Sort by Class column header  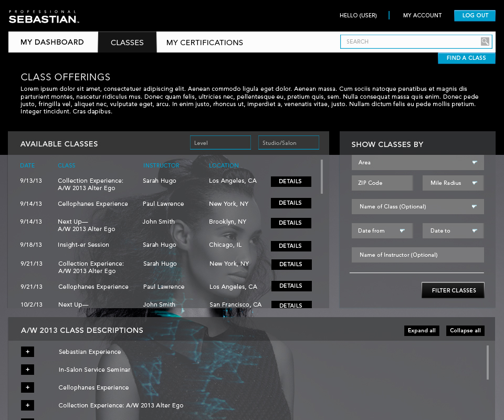point(67,165)
